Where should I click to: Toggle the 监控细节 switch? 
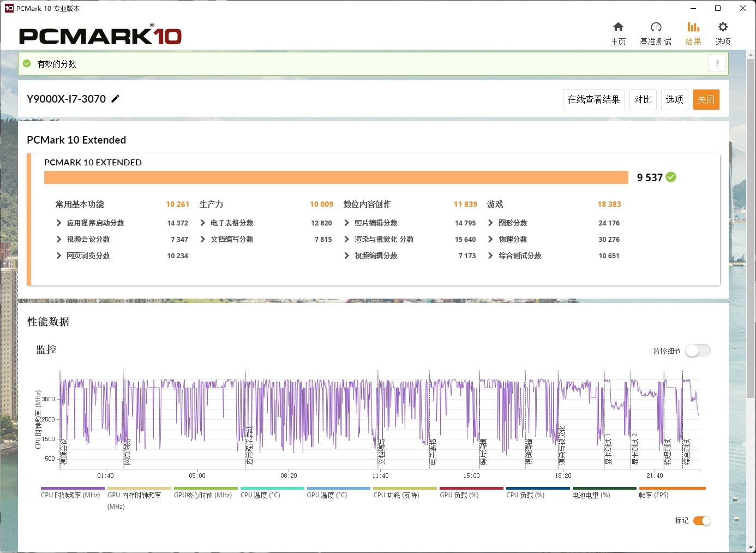click(x=698, y=351)
